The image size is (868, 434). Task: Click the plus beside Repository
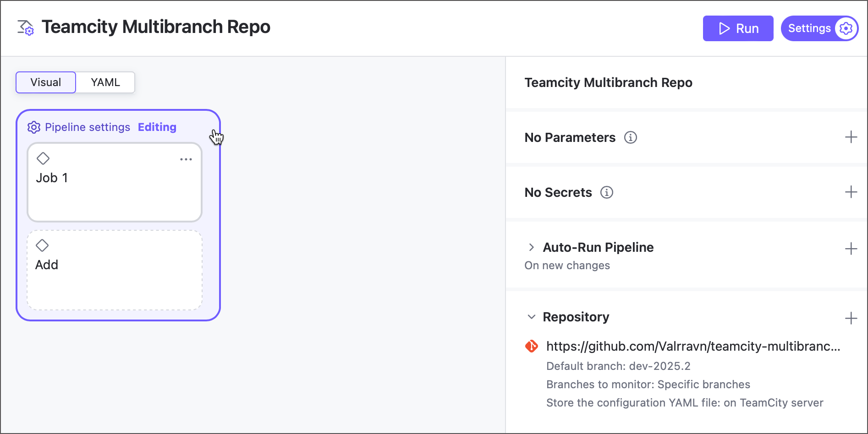pos(851,318)
